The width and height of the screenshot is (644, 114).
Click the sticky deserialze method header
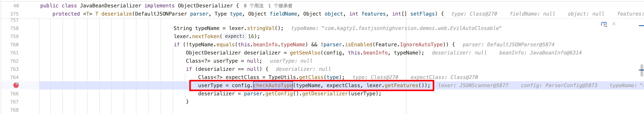pos(116,14)
